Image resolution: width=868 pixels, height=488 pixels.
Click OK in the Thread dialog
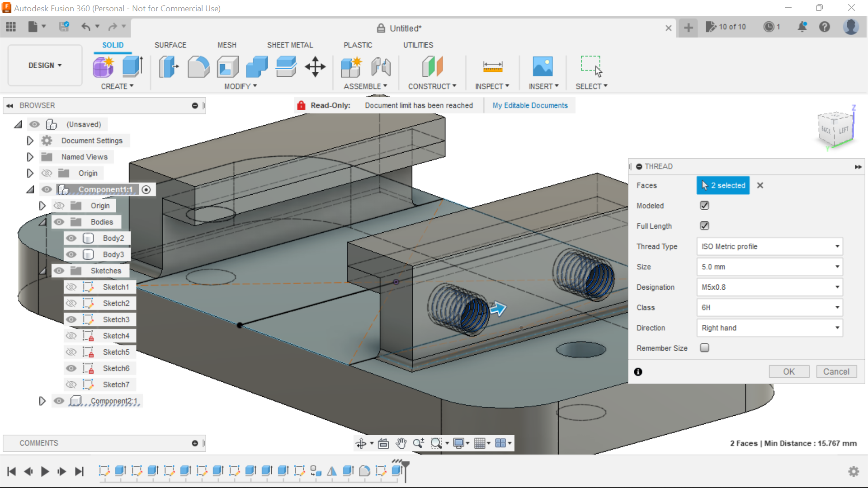click(789, 371)
